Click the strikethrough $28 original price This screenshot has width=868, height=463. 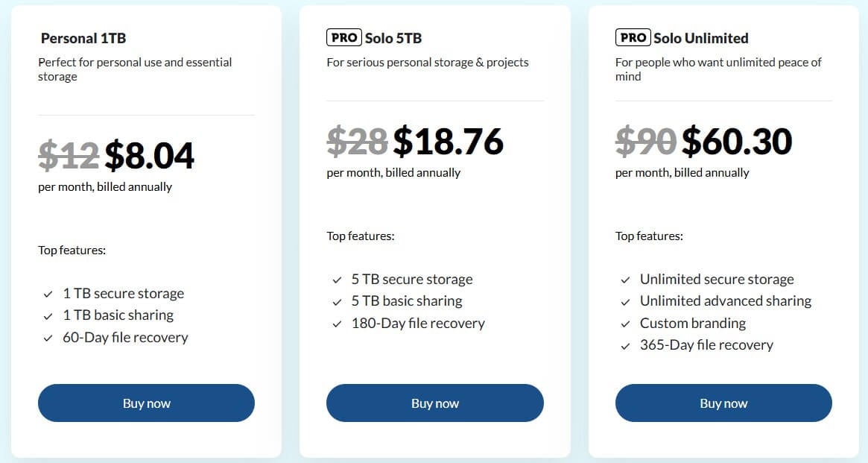(x=356, y=142)
